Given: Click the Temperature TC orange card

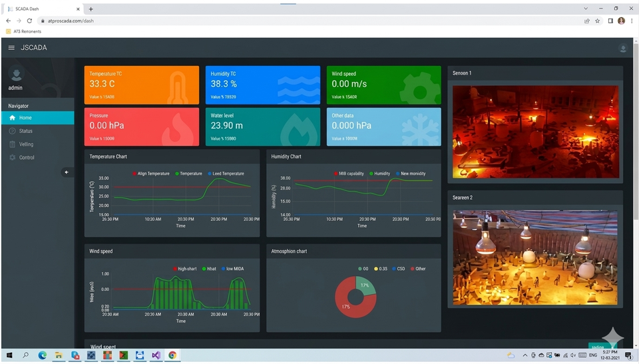Looking at the screenshot, I should tap(141, 85).
